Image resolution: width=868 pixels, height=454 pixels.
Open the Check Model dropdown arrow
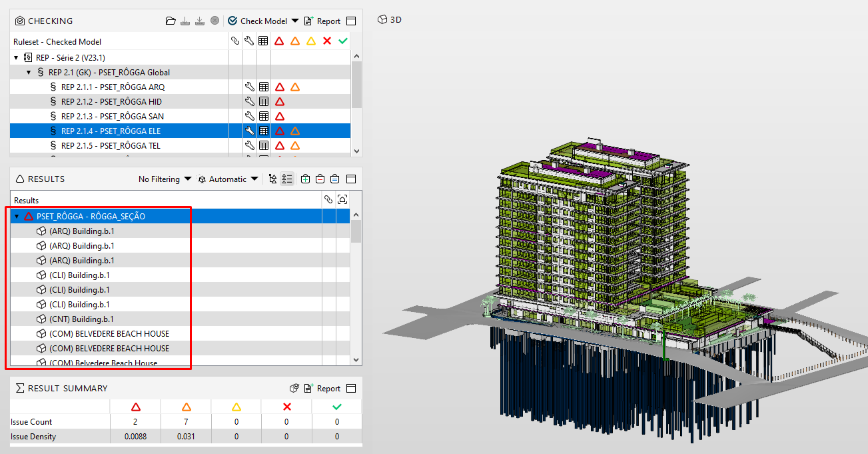(295, 21)
